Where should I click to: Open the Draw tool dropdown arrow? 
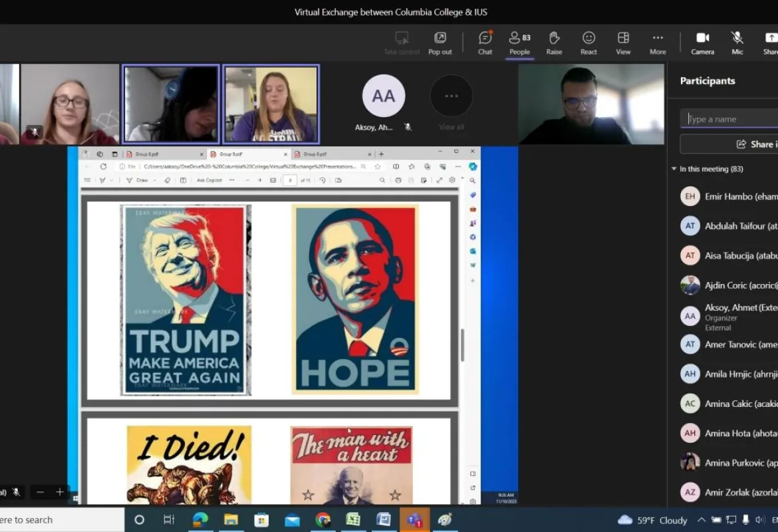coord(154,180)
